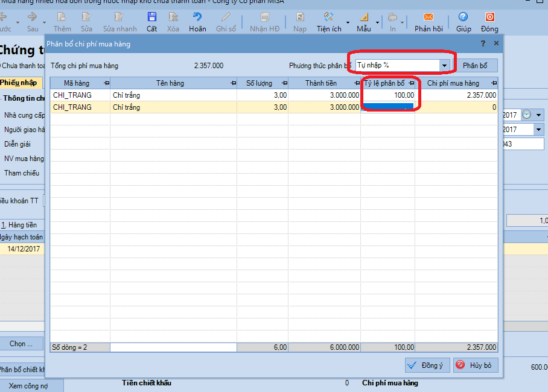Click the In (print) toolbar icon
This screenshot has width=548, height=392.
coord(392,17)
